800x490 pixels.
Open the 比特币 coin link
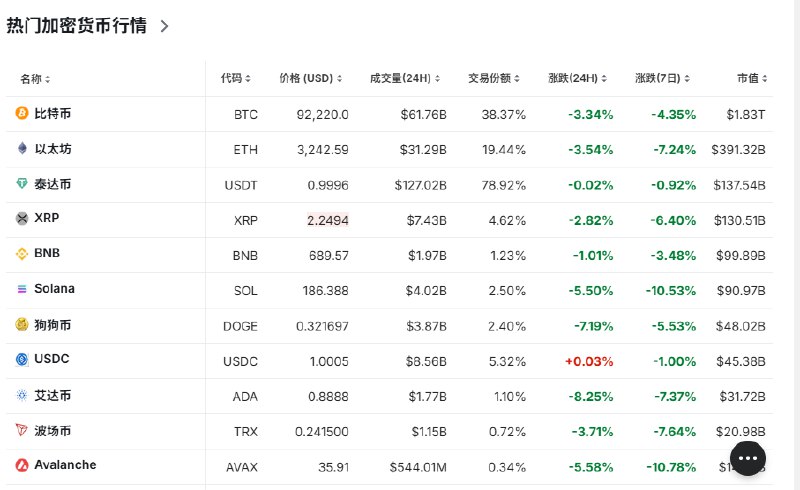[53, 113]
